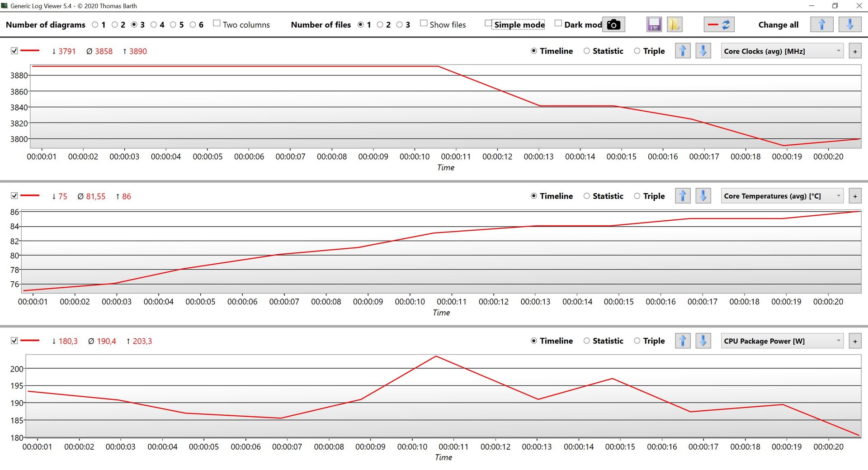The height and width of the screenshot is (470, 868).
Task: Add a series to Core Temperatures diagram
Action: click(x=855, y=196)
